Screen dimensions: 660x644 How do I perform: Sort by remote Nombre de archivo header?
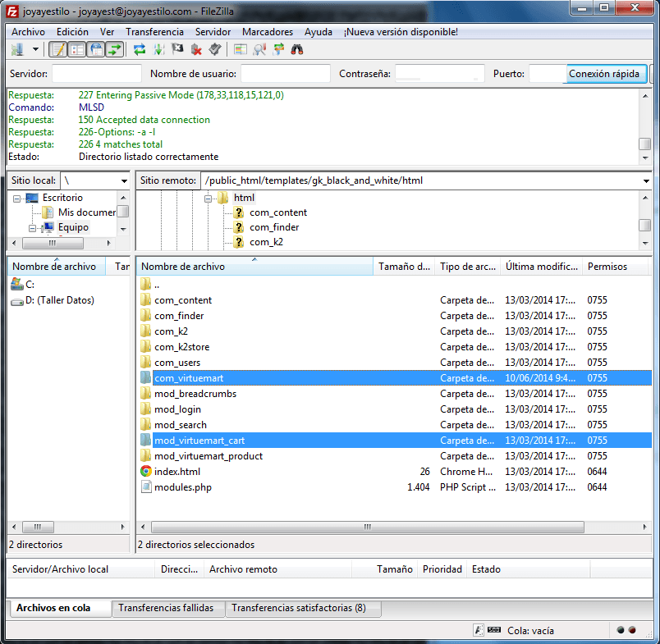(255, 267)
